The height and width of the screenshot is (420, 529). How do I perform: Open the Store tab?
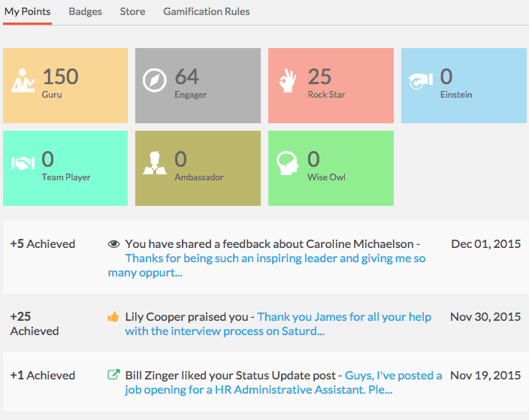point(132,12)
